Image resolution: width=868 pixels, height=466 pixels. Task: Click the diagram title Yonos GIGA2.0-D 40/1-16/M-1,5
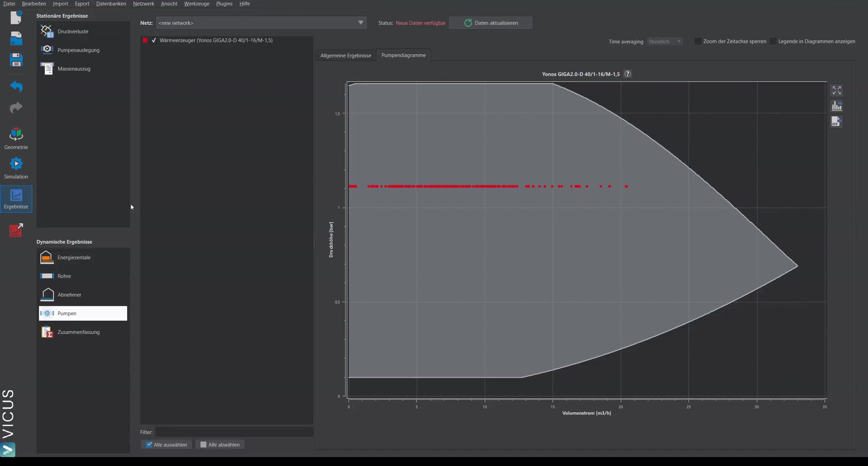click(581, 74)
